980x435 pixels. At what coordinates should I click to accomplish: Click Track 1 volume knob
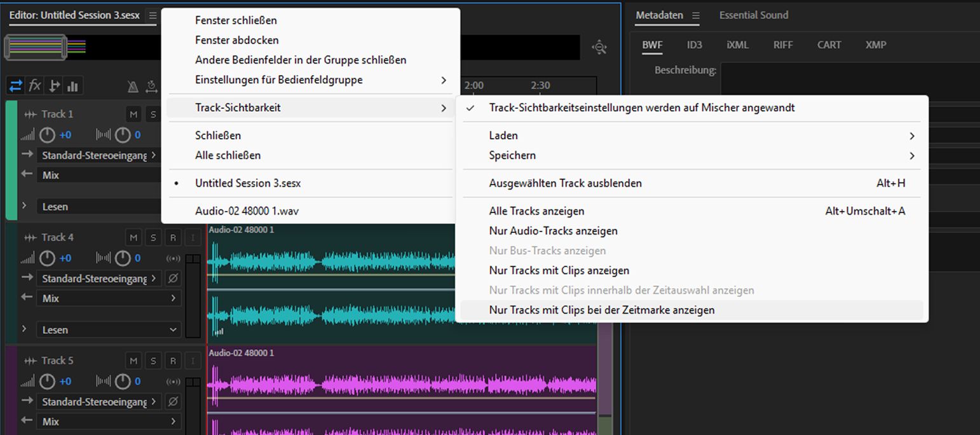coord(48,135)
